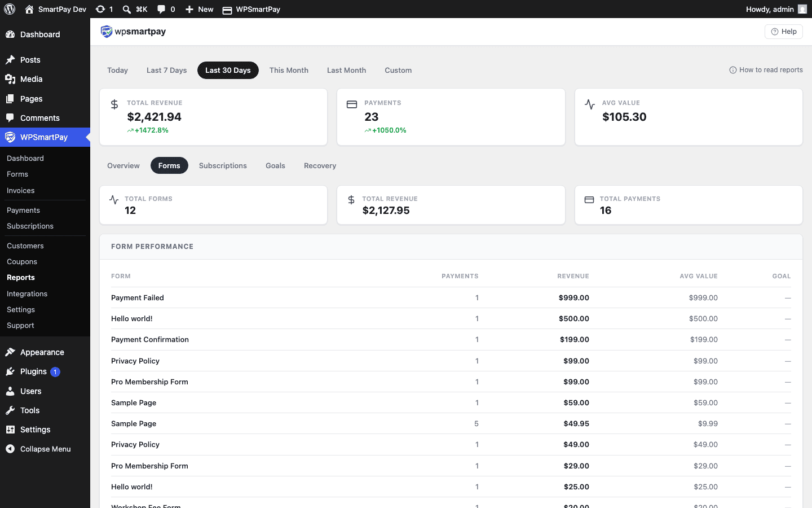Open the Help button

(x=784, y=32)
